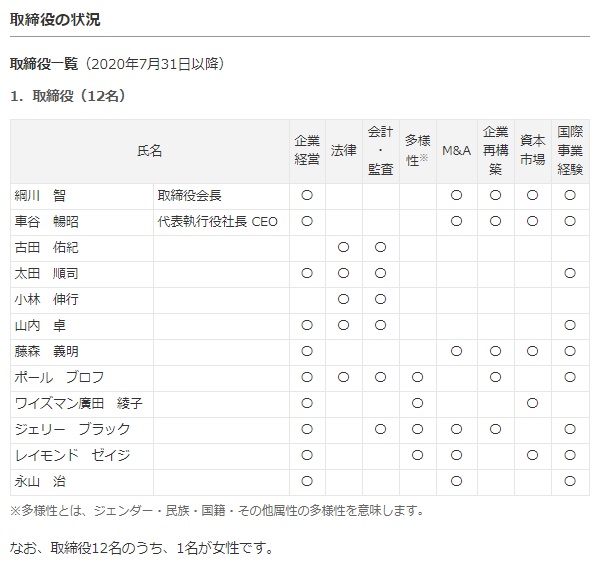Click the 国際事業経験 column header

point(570,151)
